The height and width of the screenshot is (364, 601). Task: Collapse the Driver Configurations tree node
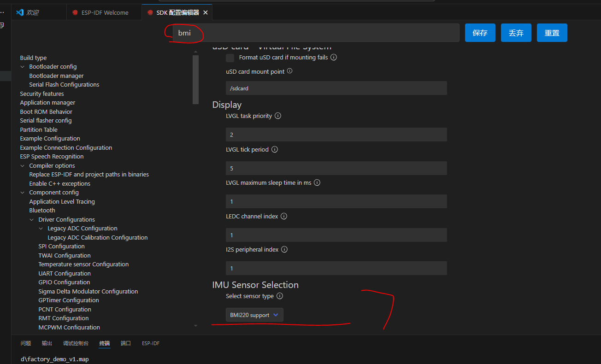32,220
